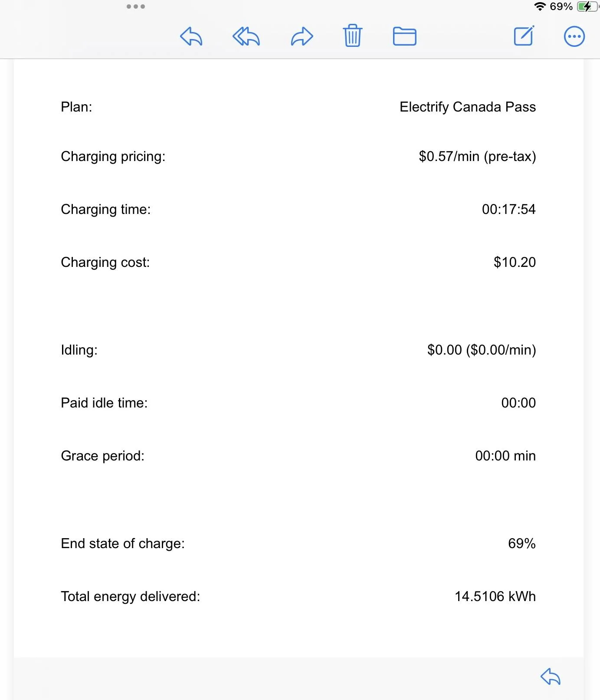Image resolution: width=600 pixels, height=700 pixels.
Task: Tap the quick reply arrow below the message
Action: tap(551, 677)
